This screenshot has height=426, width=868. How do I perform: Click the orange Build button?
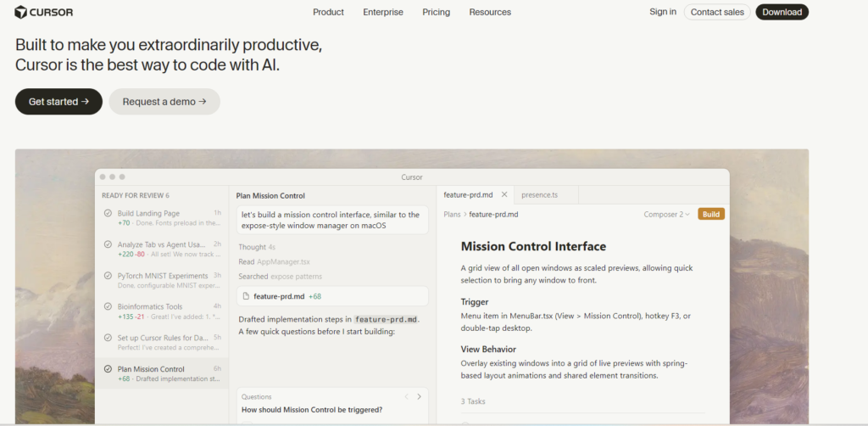click(x=711, y=215)
